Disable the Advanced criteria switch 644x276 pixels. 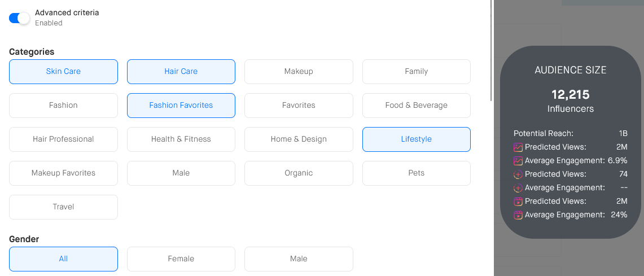click(x=19, y=18)
